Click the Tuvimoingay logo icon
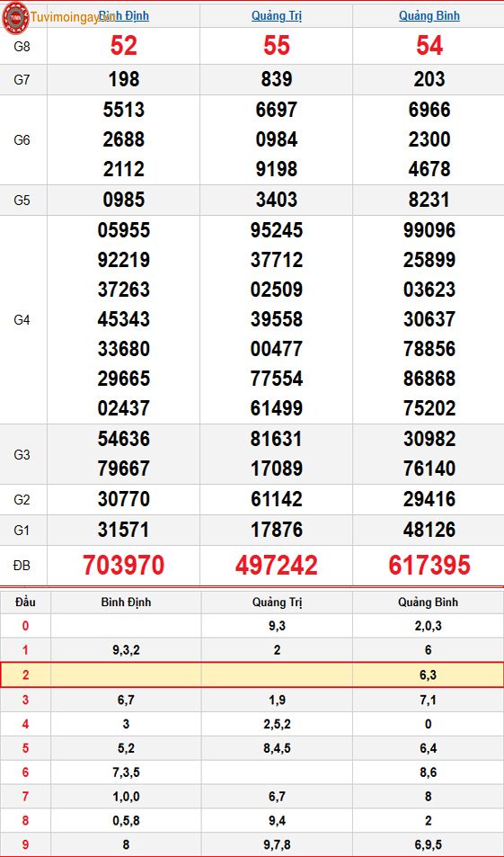The height and width of the screenshot is (857, 504). point(15,17)
